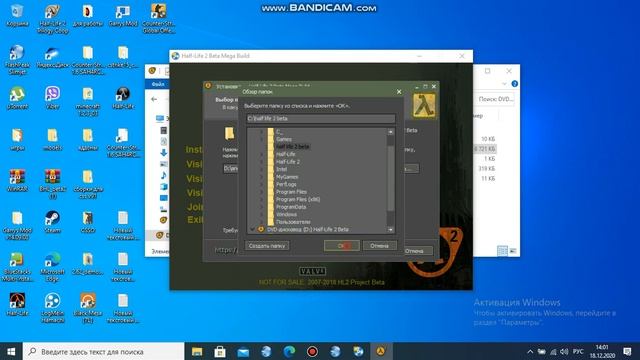Open the Windows Start menu
640x360 pixels.
[x=11, y=351]
